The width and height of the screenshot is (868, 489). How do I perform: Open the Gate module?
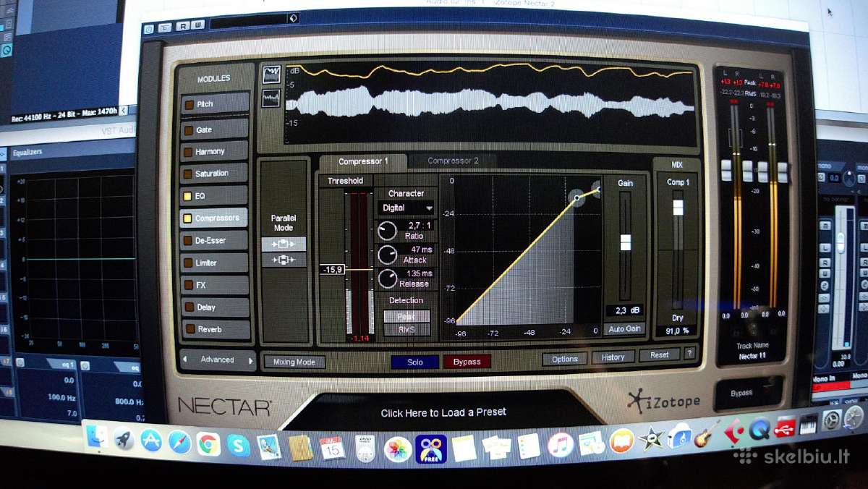(x=215, y=129)
